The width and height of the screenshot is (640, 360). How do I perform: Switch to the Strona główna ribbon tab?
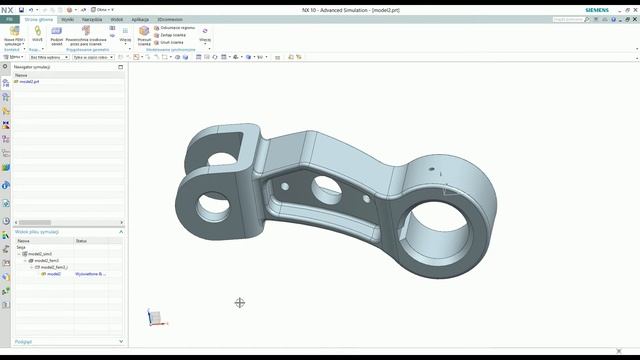39,19
